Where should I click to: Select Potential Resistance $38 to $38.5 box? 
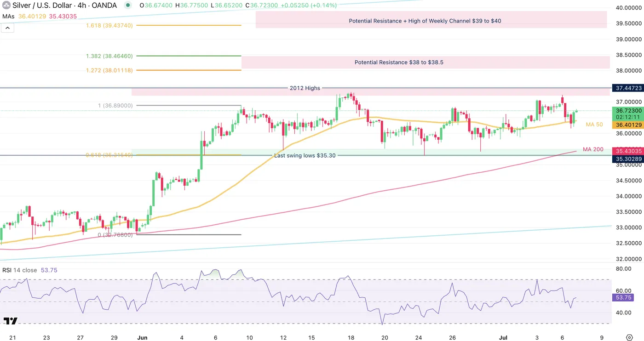click(x=398, y=63)
